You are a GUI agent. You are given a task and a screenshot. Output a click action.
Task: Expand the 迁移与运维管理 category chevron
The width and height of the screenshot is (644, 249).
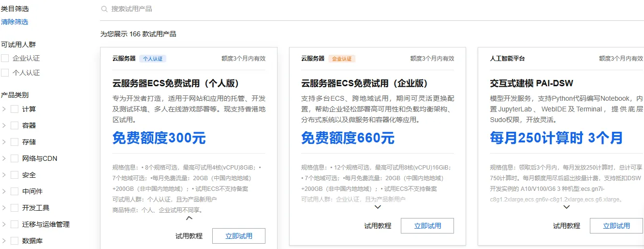pos(4,224)
